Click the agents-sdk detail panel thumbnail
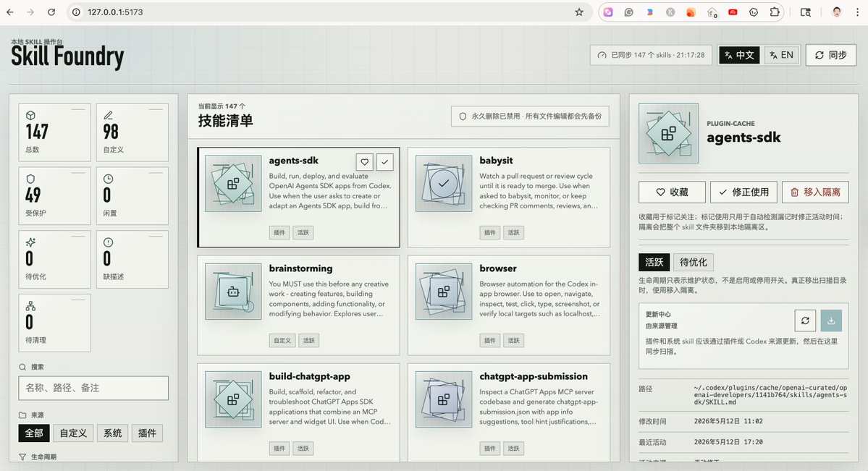Image resolution: width=868 pixels, height=471 pixels. tap(668, 133)
